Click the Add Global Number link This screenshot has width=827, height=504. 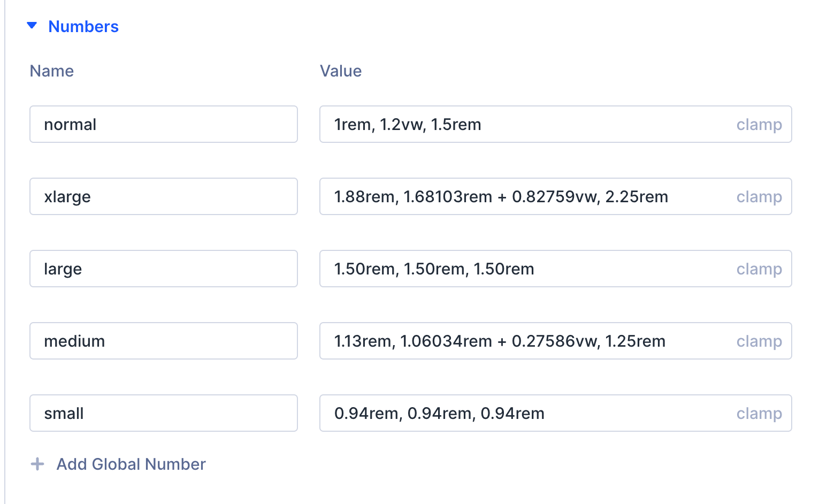[x=131, y=464]
